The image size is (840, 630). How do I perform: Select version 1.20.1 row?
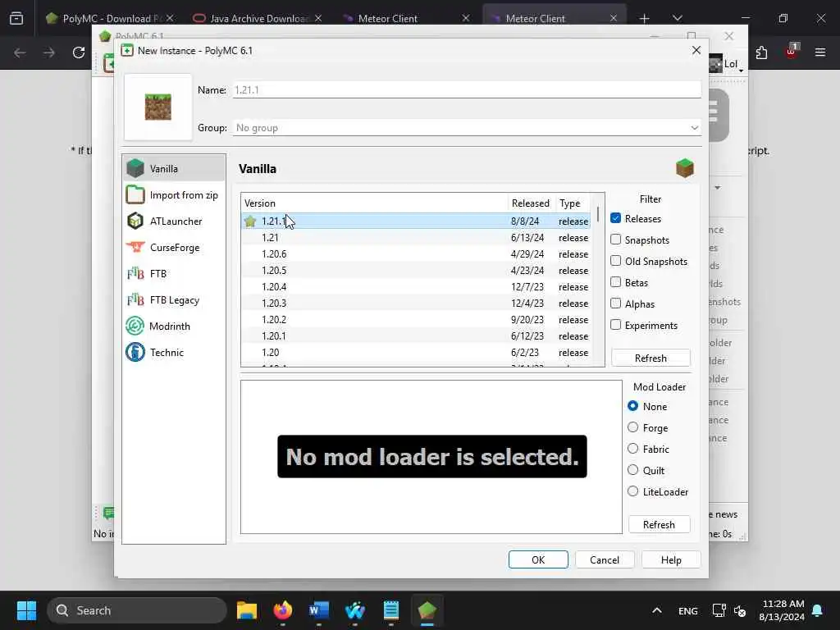(416, 336)
